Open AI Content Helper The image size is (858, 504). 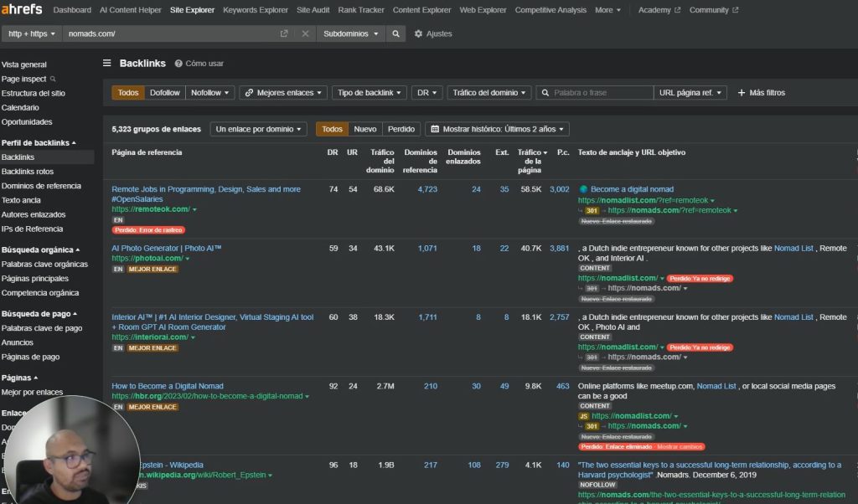click(x=130, y=10)
